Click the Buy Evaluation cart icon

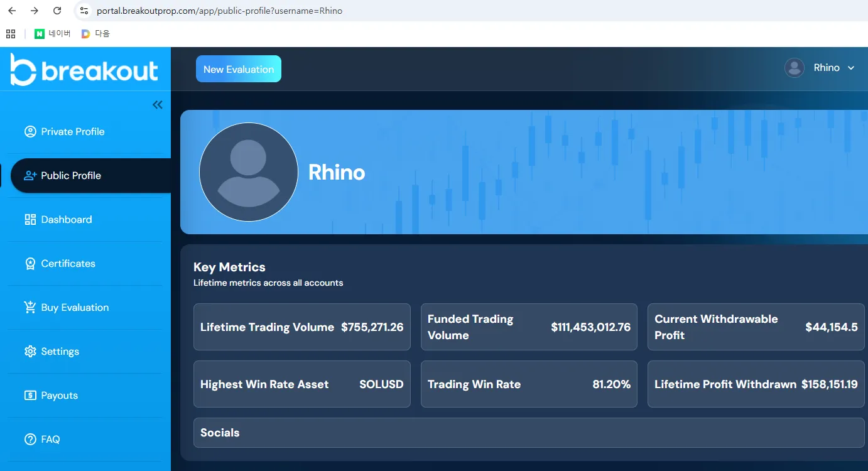(x=30, y=308)
